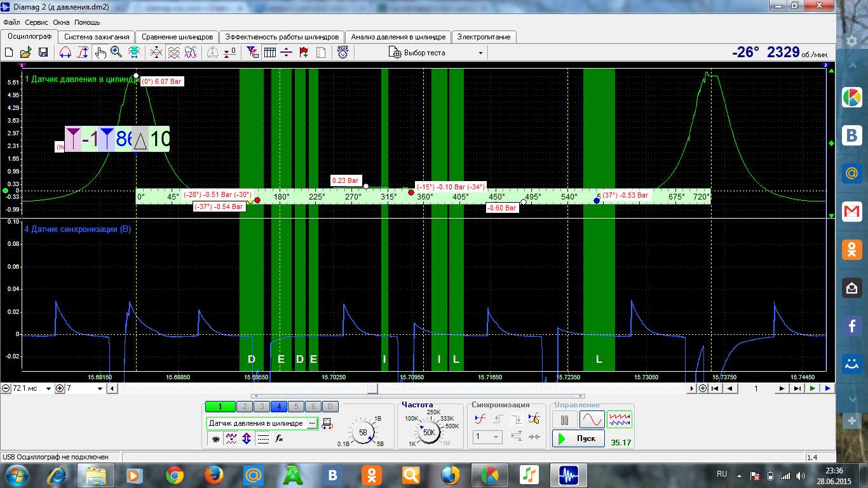Select rising edge sync curve icon
868x488 pixels.
tap(481, 419)
